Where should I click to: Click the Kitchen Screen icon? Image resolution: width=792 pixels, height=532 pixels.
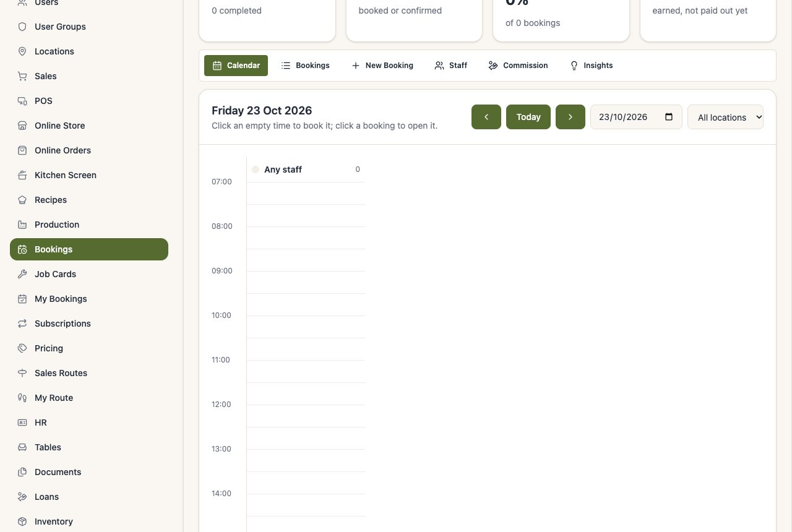pos(22,175)
